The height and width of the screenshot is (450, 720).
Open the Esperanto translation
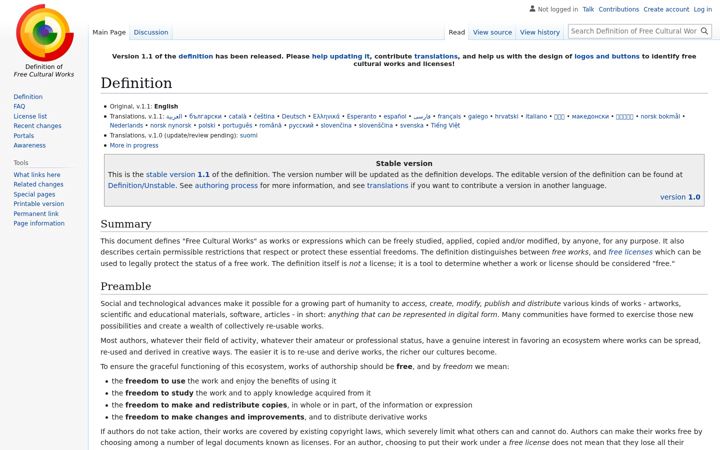click(361, 116)
